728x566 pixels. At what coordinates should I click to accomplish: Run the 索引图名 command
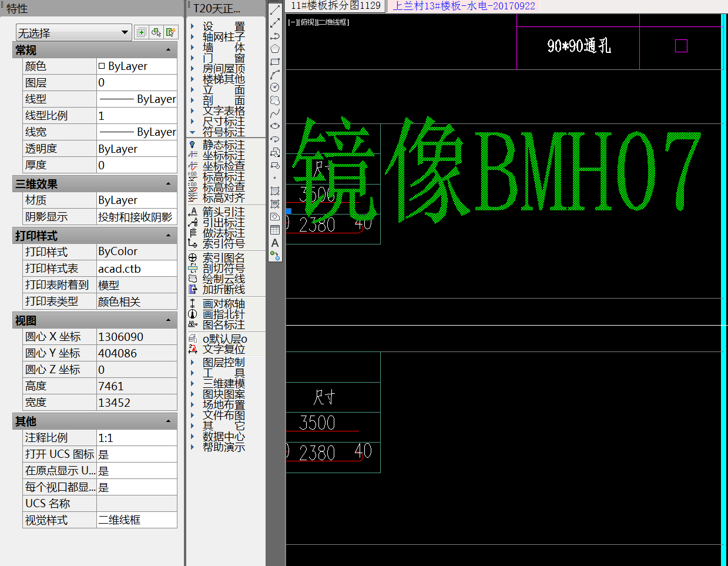pyautogui.click(x=223, y=257)
